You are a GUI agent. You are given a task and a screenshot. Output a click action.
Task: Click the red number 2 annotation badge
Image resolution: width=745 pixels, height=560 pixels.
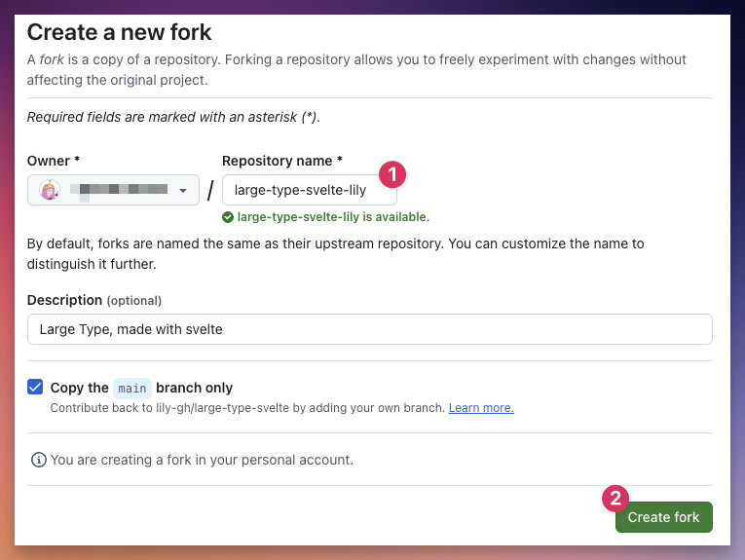pos(615,499)
